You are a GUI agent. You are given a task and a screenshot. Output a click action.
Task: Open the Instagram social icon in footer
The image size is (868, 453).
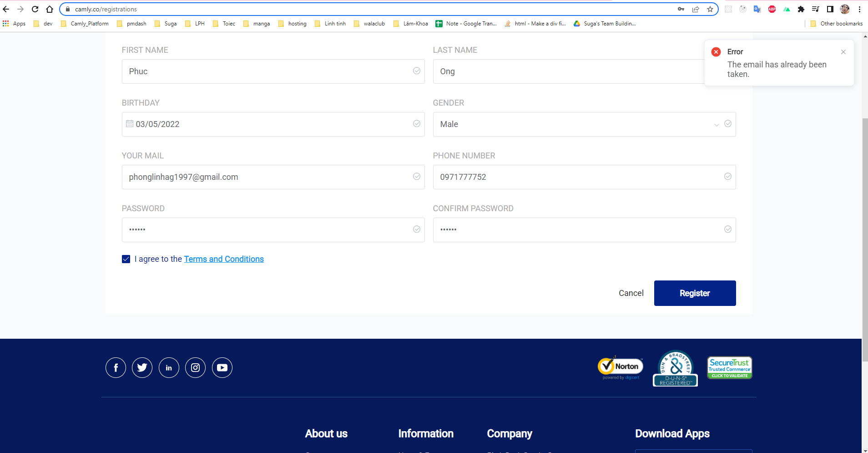(x=196, y=367)
